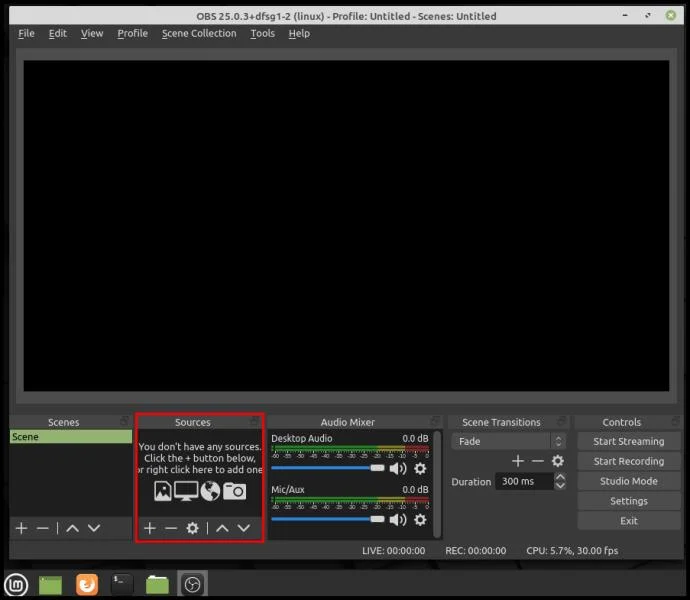Remove source with minus button
Image resolution: width=690 pixels, height=600 pixels.
(x=171, y=528)
